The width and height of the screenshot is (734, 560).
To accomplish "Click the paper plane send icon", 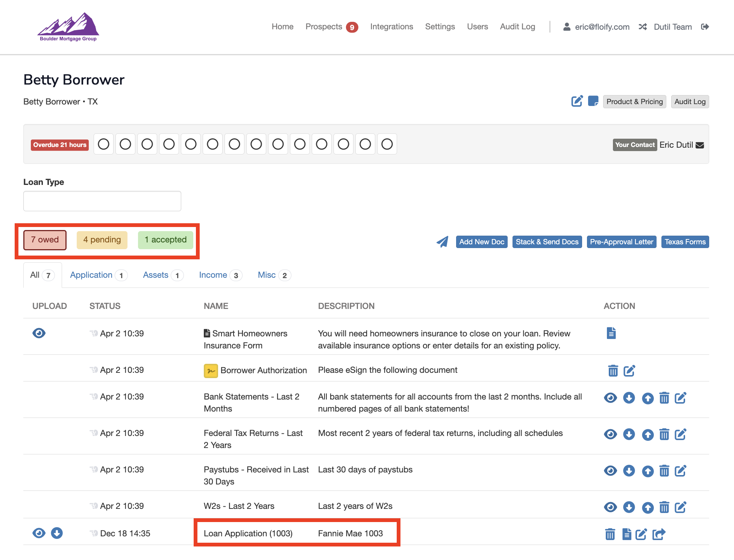I will click(442, 242).
